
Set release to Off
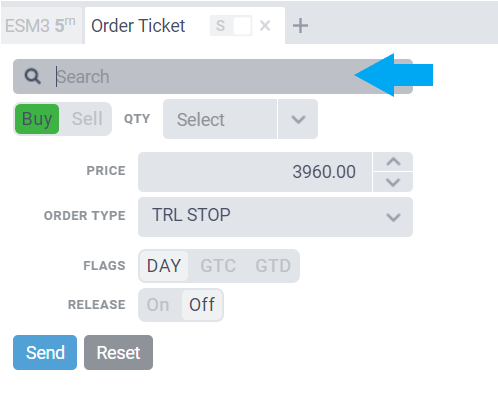coord(202,305)
